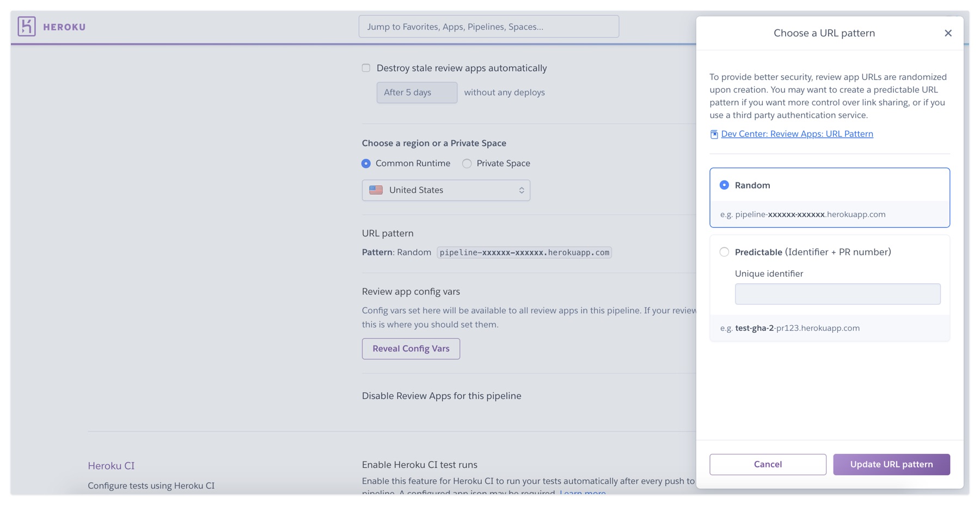This screenshot has height=505, width=980.
Task: Confirm with Update URL pattern button
Action: click(x=891, y=464)
